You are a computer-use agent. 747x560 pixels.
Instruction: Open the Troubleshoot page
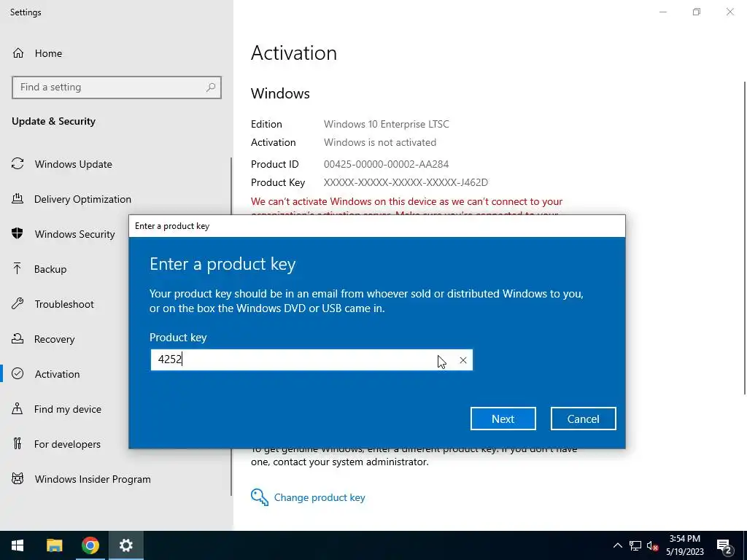[x=64, y=304]
